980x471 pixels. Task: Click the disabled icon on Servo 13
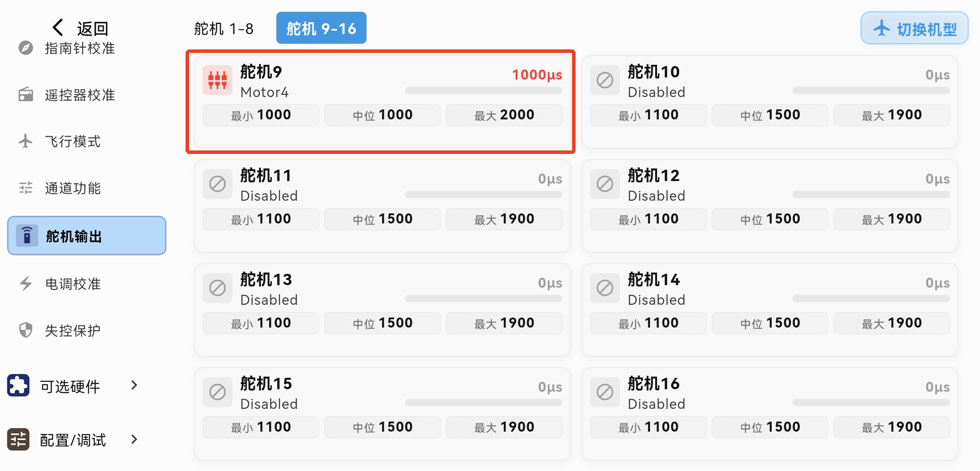point(218,288)
